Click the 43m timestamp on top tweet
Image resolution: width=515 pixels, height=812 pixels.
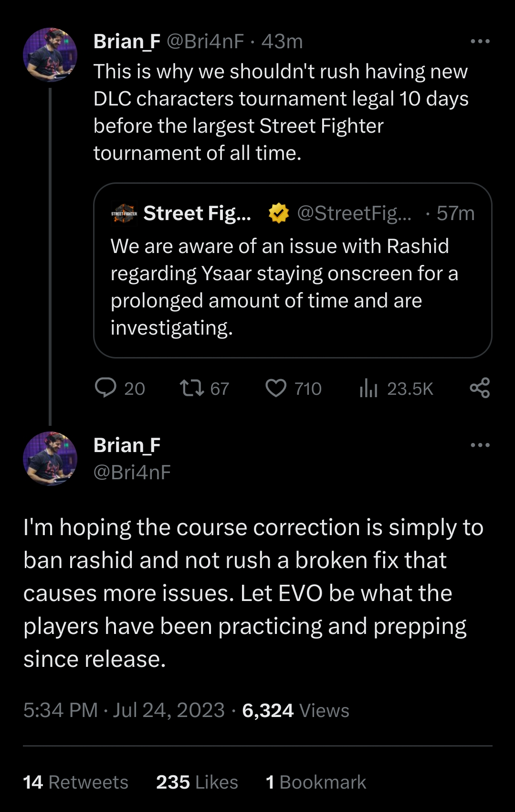pos(282,42)
